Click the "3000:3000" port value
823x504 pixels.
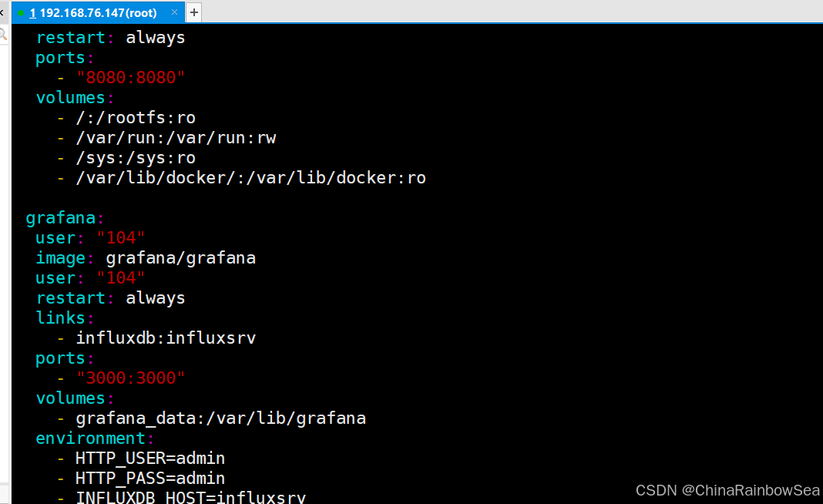point(131,378)
